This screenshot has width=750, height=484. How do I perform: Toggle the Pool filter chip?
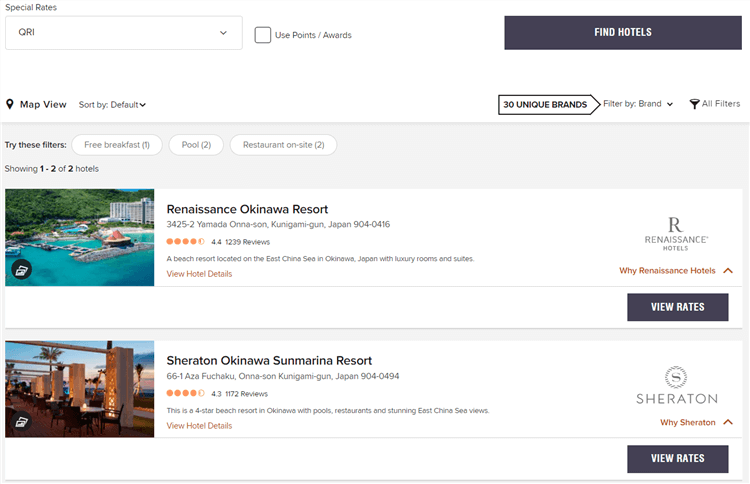pyautogui.click(x=196, y=145)
